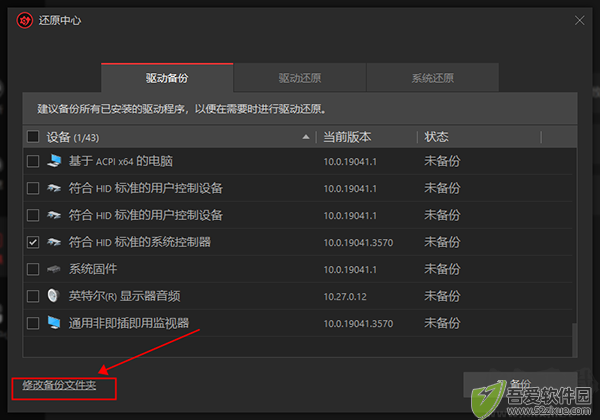Click the 修改备份文件夹 link
The height and width of the screenshot is (420, 600).
(x=59, y=385)
